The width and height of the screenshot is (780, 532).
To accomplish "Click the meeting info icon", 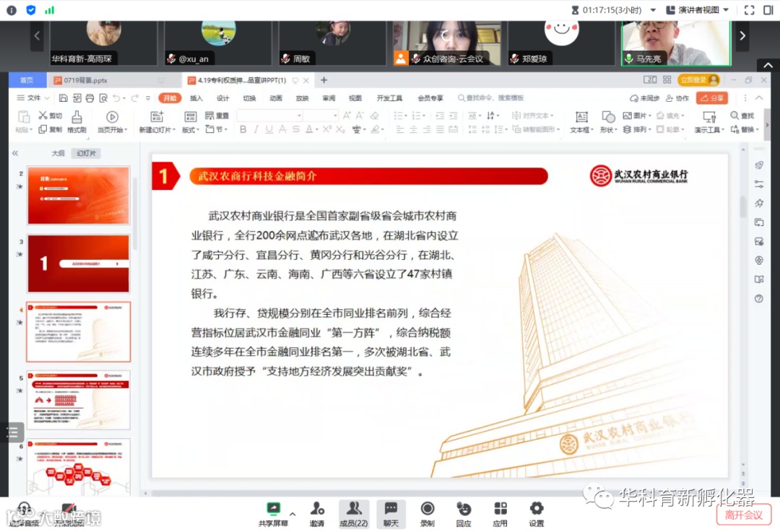I will click(x=12, y=10).
